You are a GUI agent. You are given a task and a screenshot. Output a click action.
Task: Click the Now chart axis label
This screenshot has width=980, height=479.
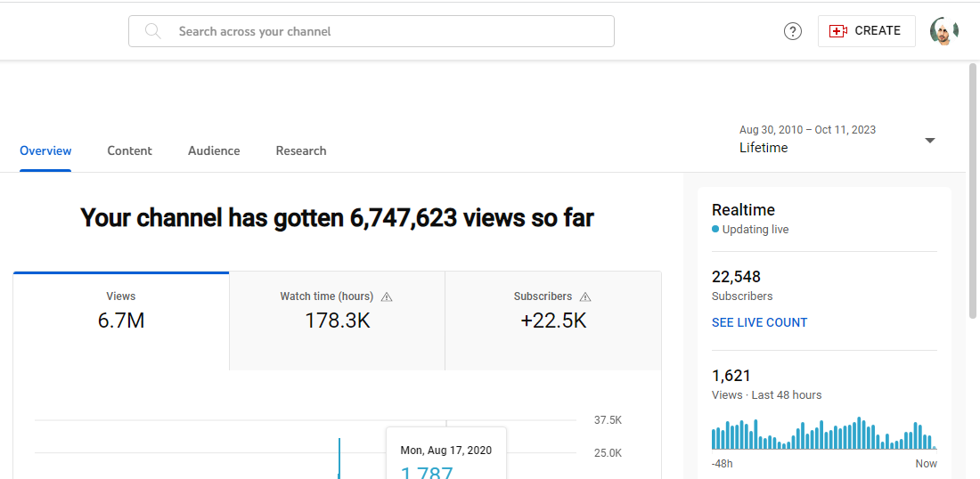(x=927, y=464)
